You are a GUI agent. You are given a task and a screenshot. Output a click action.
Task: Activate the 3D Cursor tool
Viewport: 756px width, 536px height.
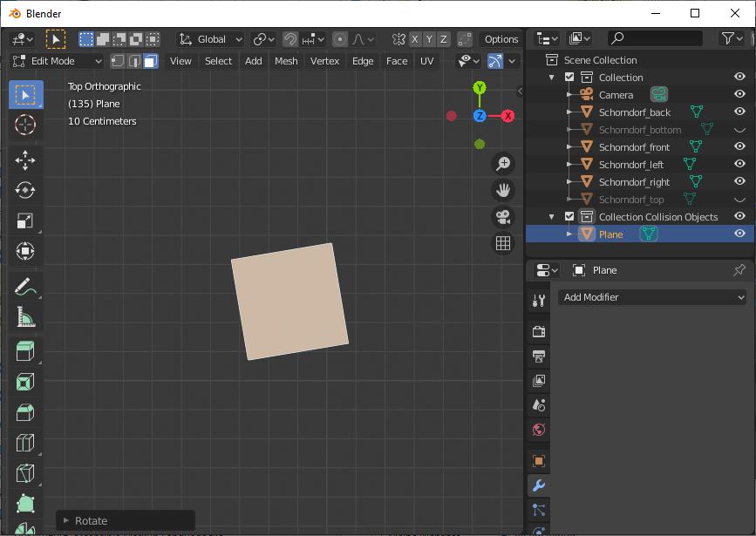25,125
